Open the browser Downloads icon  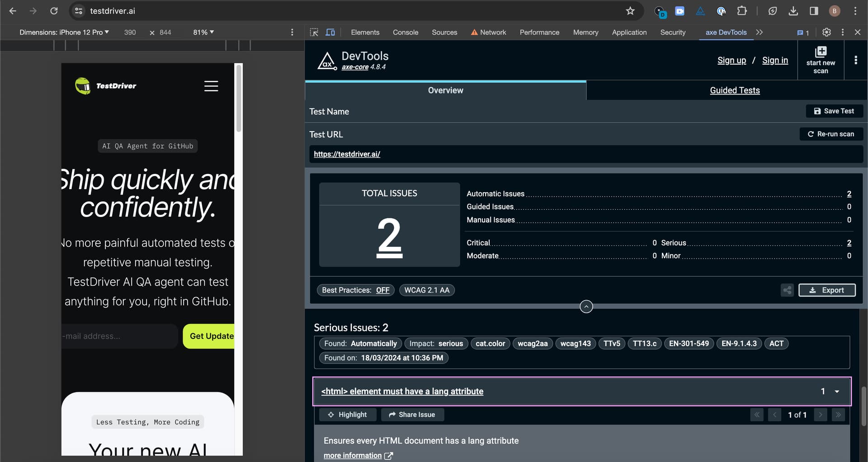click(x=793, y=11)
